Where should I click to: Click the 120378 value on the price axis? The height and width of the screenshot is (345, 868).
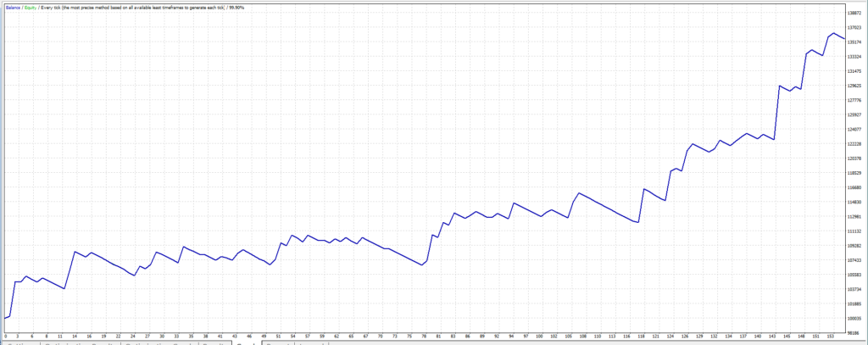click(x=855, y=159)
